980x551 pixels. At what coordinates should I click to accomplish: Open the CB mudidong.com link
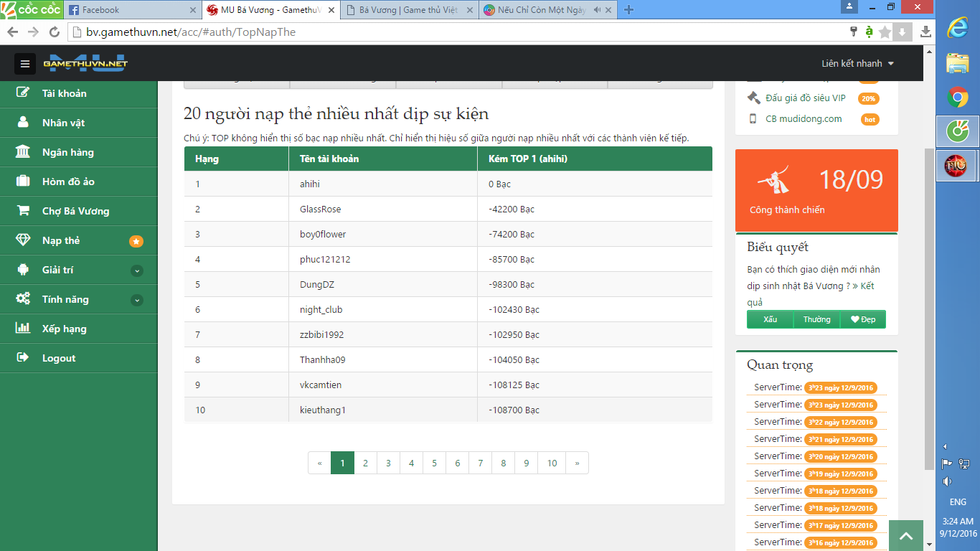point(804,119)
